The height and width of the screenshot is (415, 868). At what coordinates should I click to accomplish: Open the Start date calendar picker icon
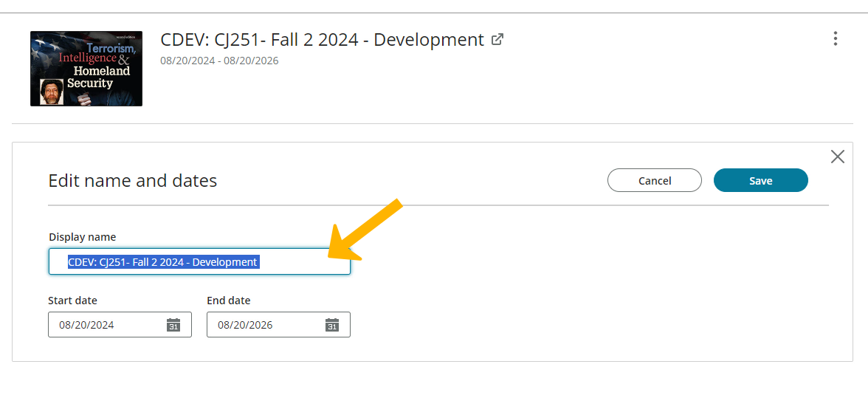coord(173,325)
